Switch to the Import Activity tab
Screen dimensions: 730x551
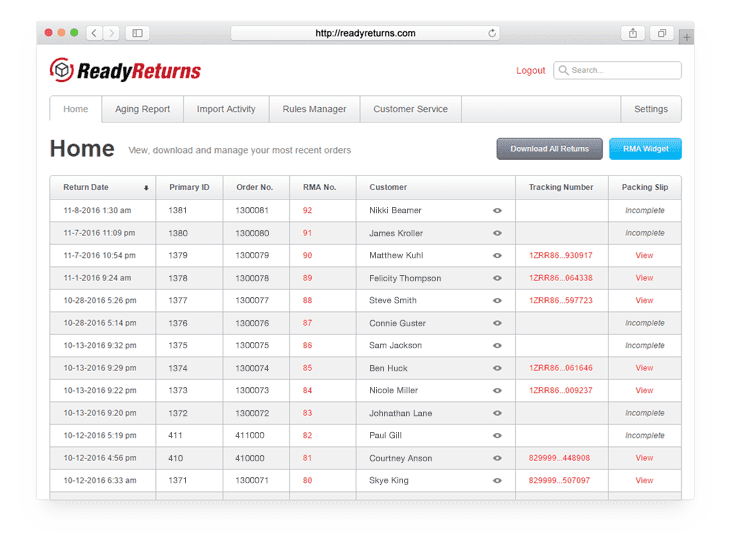pyautogui.click(x=226, y=109)
